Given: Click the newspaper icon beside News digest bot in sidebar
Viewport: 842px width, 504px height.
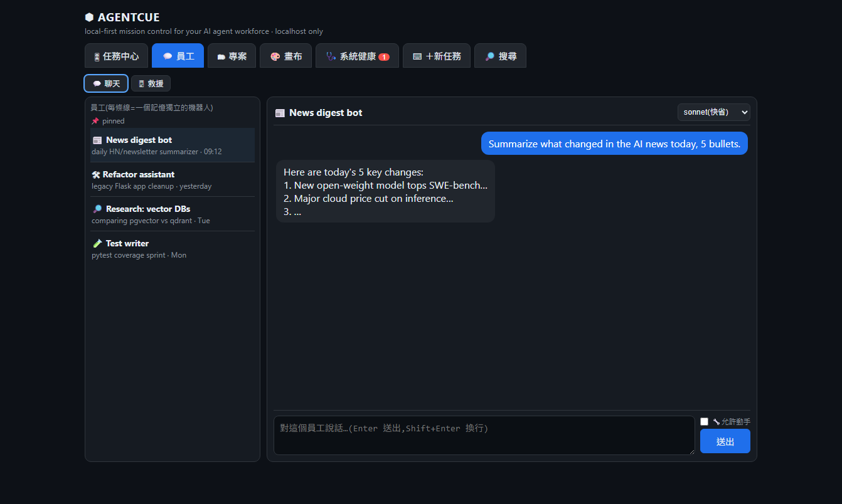Looking at the screenshot, I should 97,140.
